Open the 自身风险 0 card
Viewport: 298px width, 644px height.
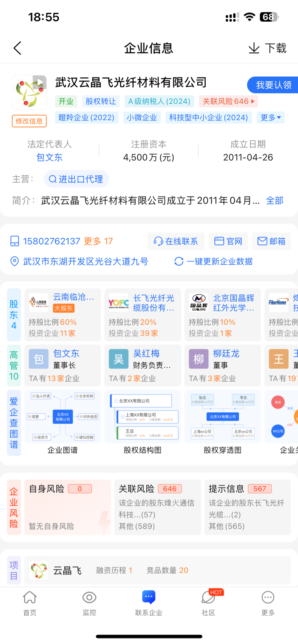pyautogui.click(x=68, y=507)
